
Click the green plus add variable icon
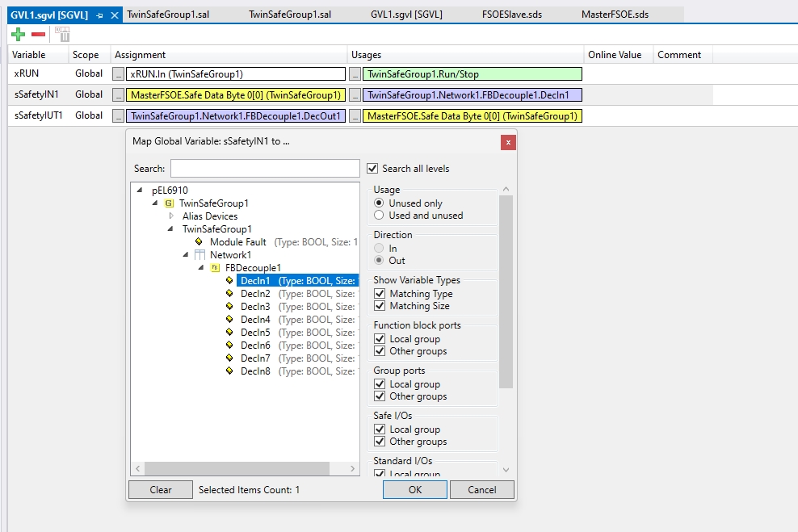pos(19,34)
